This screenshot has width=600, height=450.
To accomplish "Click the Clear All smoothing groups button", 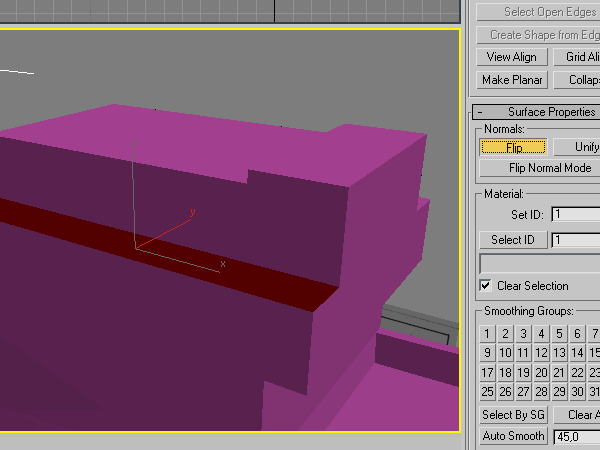I will click(577, 415).
